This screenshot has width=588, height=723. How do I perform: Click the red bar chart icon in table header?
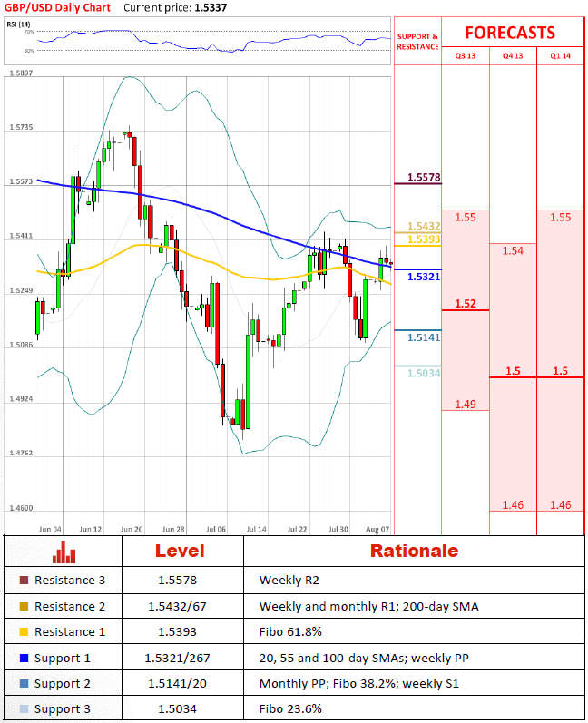(64, 552)
